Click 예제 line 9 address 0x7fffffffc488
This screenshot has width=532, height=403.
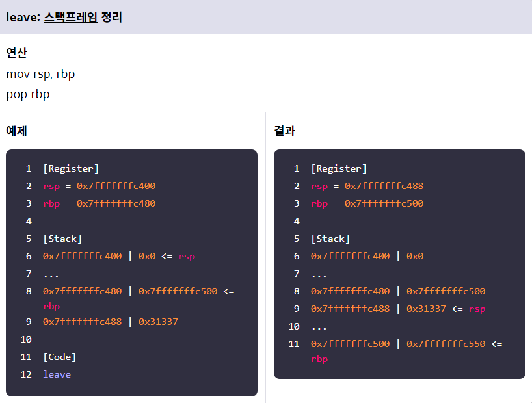click(82, 322)
